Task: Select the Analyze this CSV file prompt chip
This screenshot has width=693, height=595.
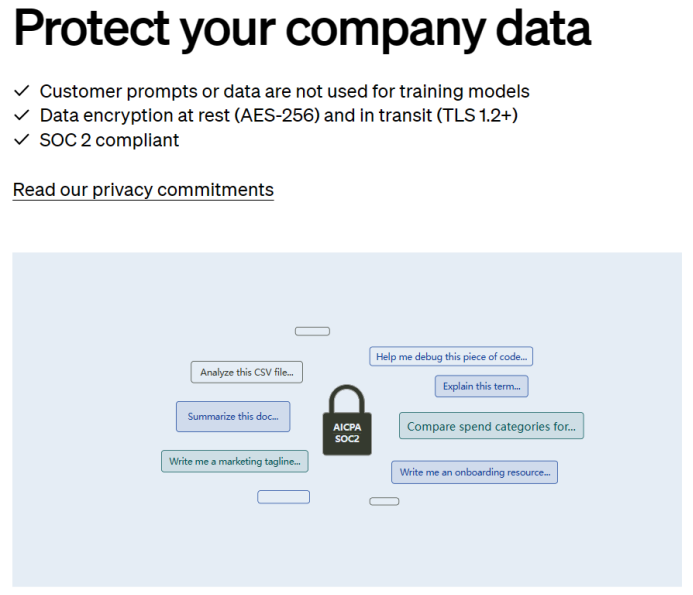Action: coord(247,372)
